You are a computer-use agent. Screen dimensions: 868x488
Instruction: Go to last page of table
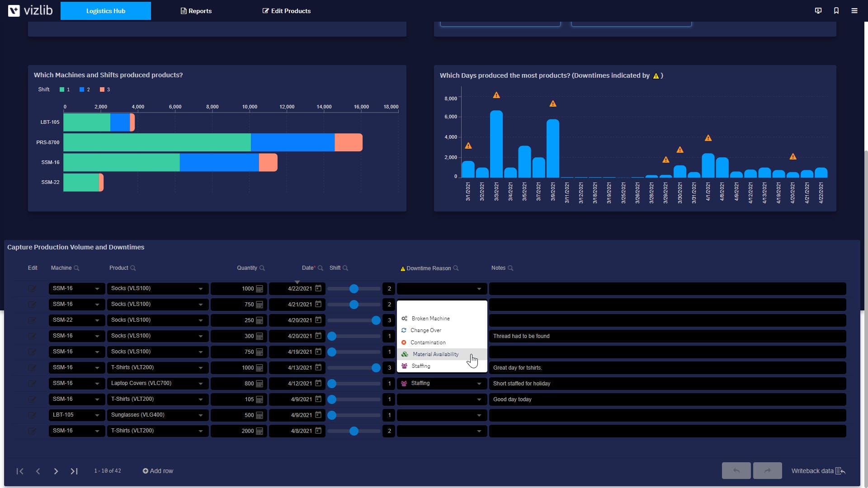(x=74, y=471)
